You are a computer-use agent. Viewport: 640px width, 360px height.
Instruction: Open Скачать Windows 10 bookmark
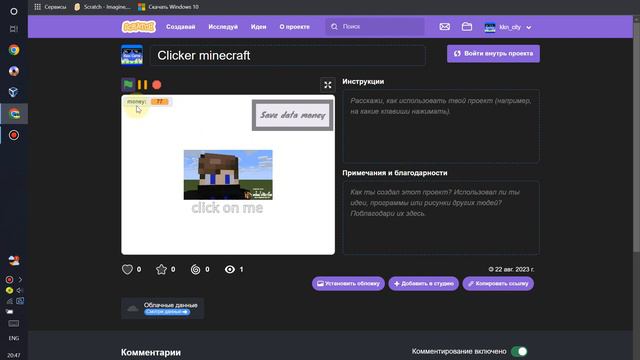pos(169,7)
